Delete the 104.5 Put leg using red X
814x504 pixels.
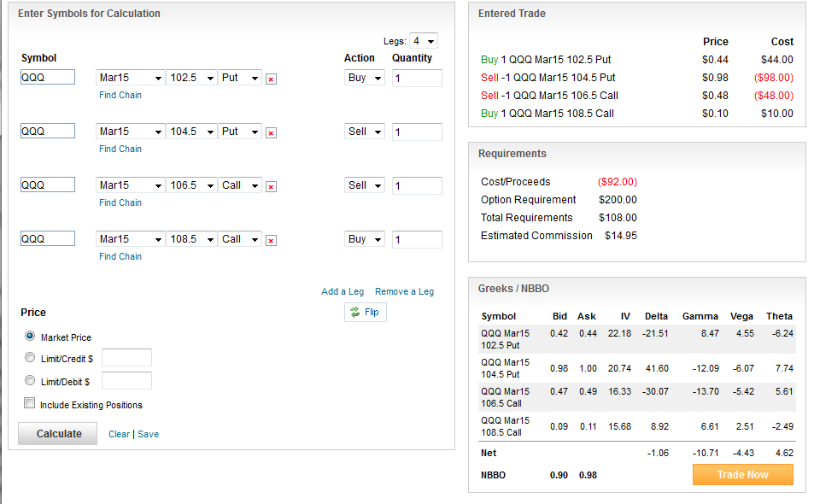(x=271, y=133)
